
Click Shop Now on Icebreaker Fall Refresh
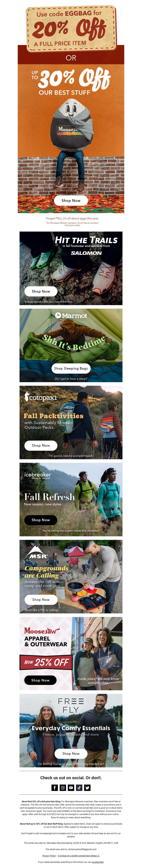point(40,520)
